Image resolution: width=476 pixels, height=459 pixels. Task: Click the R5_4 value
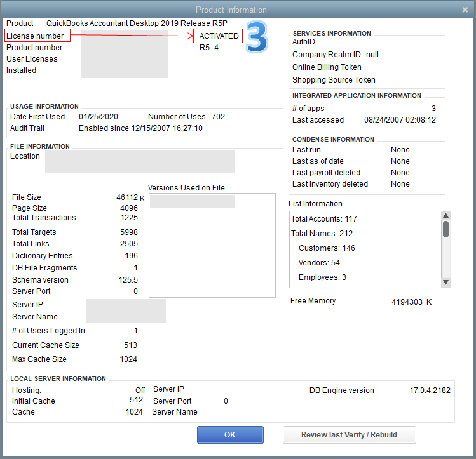pyautogui.click(x=209, y=48)
